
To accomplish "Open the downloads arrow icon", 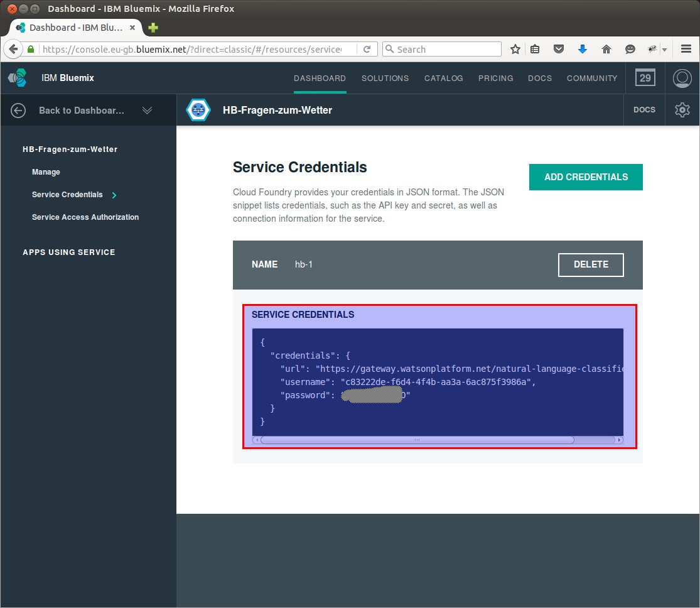I will [x=582, y=49].
